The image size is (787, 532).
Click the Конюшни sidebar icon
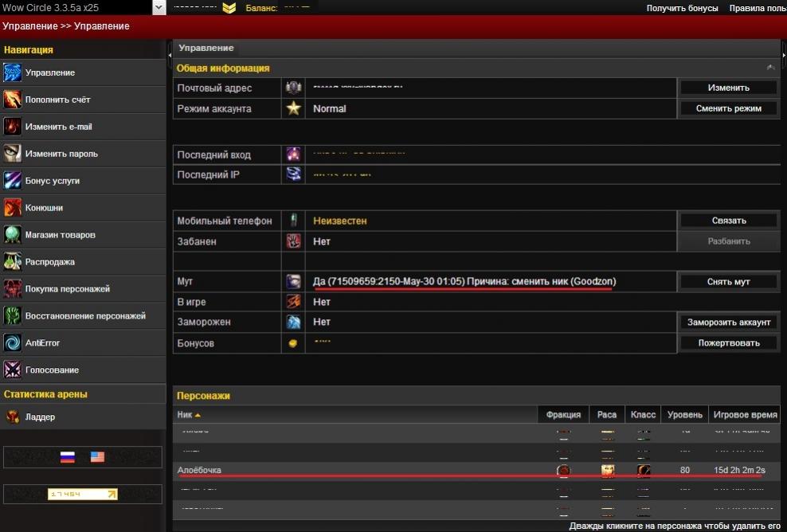(x=12, y=208)
